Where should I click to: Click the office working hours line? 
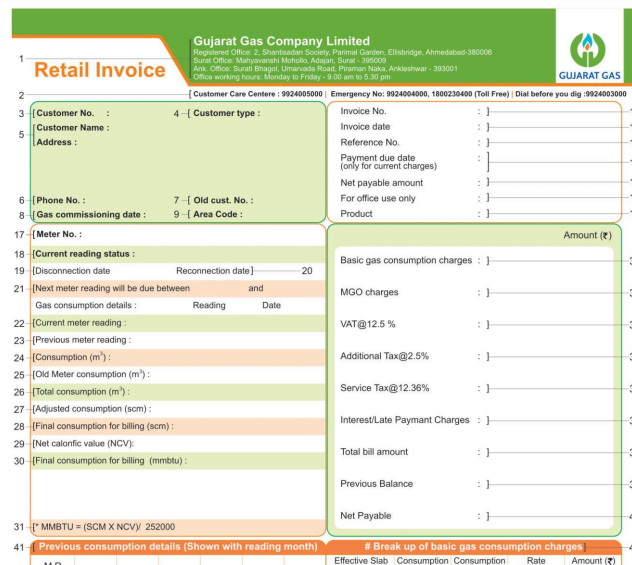point(292,77)
